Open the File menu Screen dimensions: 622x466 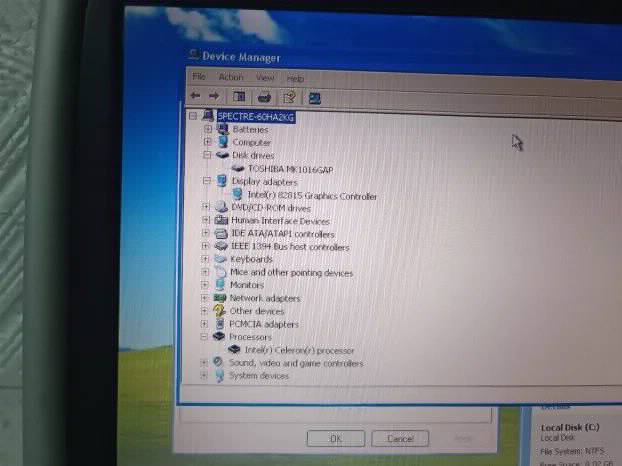[x=199, y=76]
